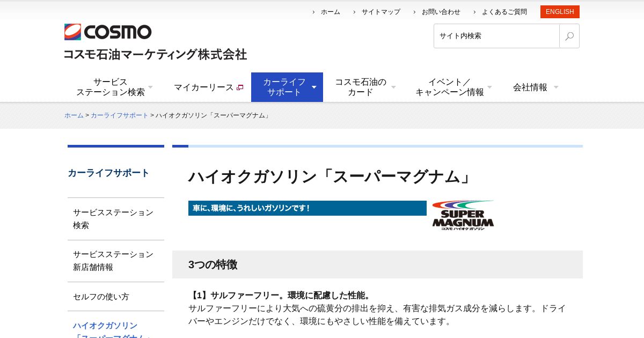Expand the arrow next to サービスステーション検索 nav

point(151,87)
